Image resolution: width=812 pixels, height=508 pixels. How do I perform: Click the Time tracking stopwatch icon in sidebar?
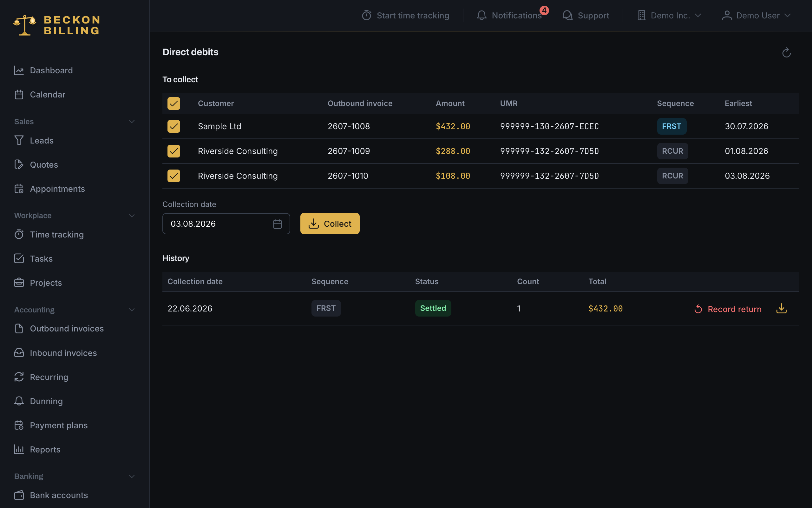click(19, 235)
